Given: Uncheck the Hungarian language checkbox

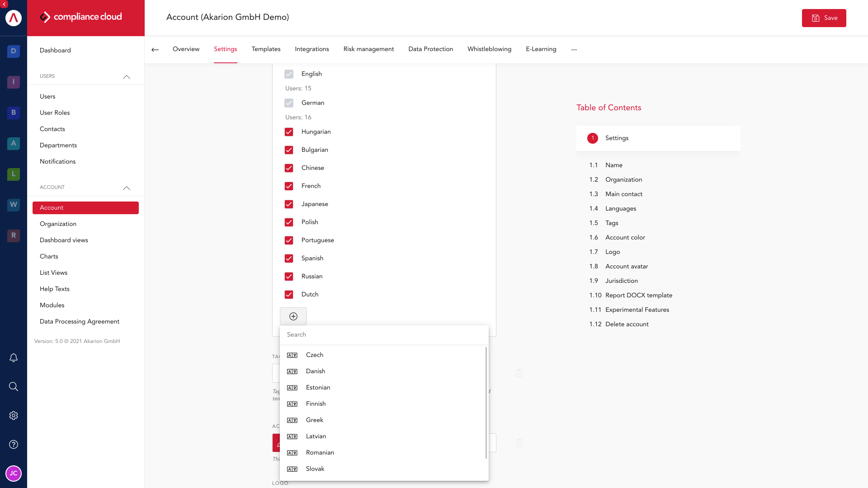Looking at the screenshot, I should [x=289, y=132].
